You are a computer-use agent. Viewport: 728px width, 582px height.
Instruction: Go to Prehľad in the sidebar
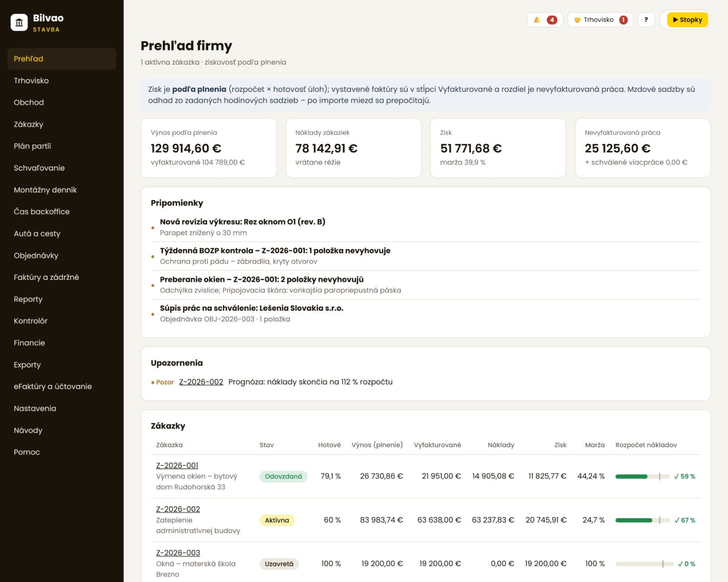[61, 59]
